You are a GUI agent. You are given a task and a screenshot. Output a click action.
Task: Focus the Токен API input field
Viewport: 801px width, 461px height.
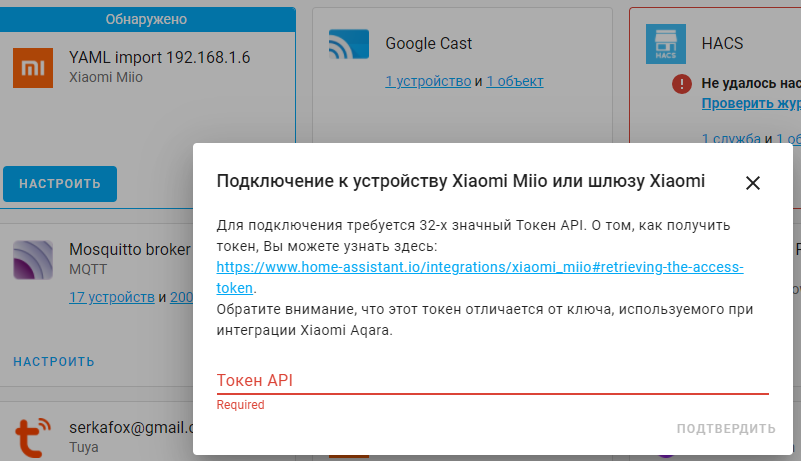click(x=492, y=380)
